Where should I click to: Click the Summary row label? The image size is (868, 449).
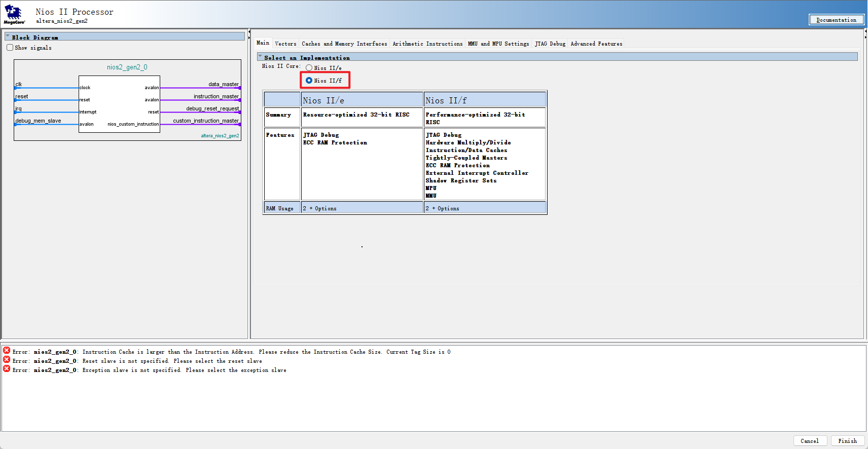pos(278,115)
